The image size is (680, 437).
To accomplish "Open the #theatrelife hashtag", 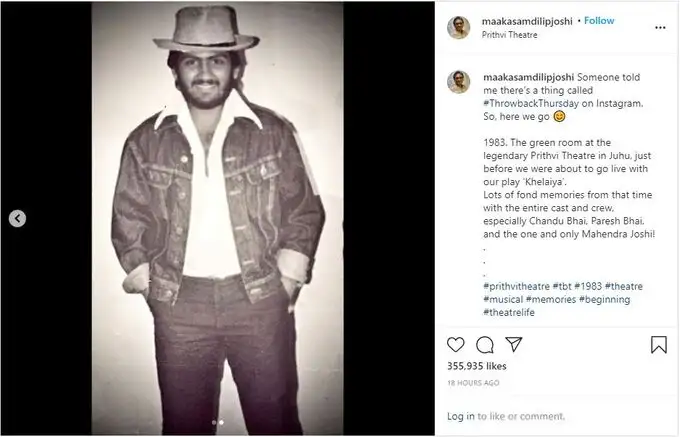I will pyautogui.click(x=508, y=312).
